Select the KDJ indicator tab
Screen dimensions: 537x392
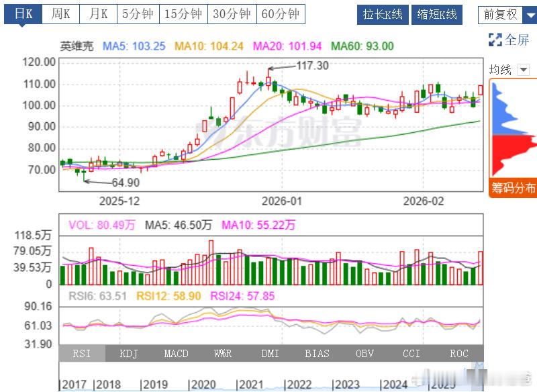pos(129,353)
